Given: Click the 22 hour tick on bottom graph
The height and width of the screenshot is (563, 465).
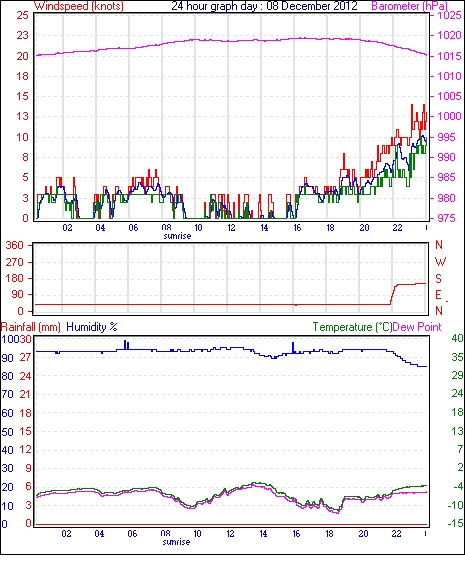Looking at the screenshot, I should tap(396, 534).
